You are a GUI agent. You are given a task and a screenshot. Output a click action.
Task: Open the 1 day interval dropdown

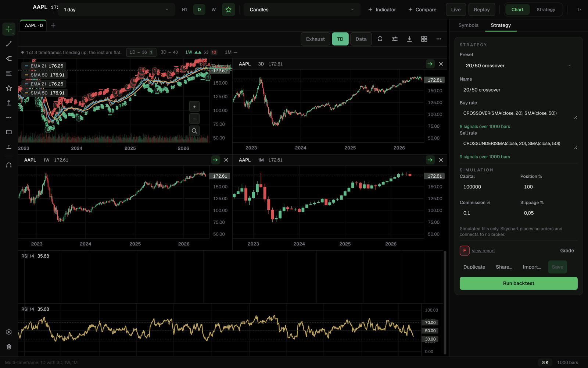[x=116, y=10]
